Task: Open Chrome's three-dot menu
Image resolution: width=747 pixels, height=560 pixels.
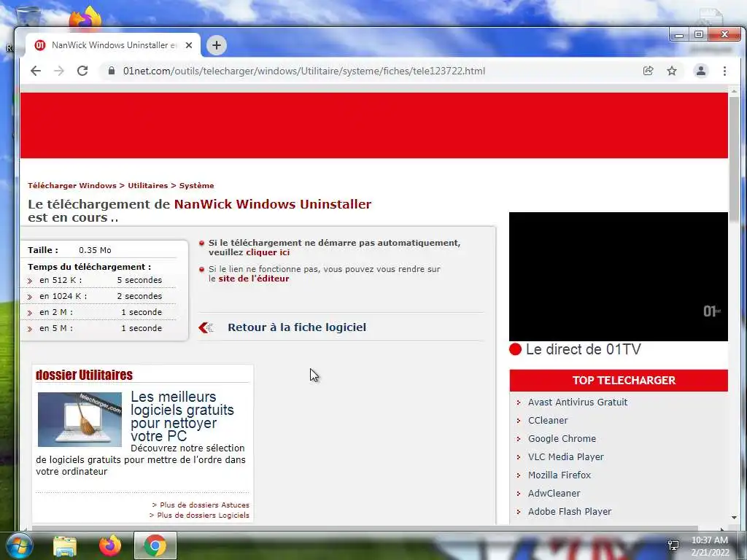Action: [x=724, y=71]
